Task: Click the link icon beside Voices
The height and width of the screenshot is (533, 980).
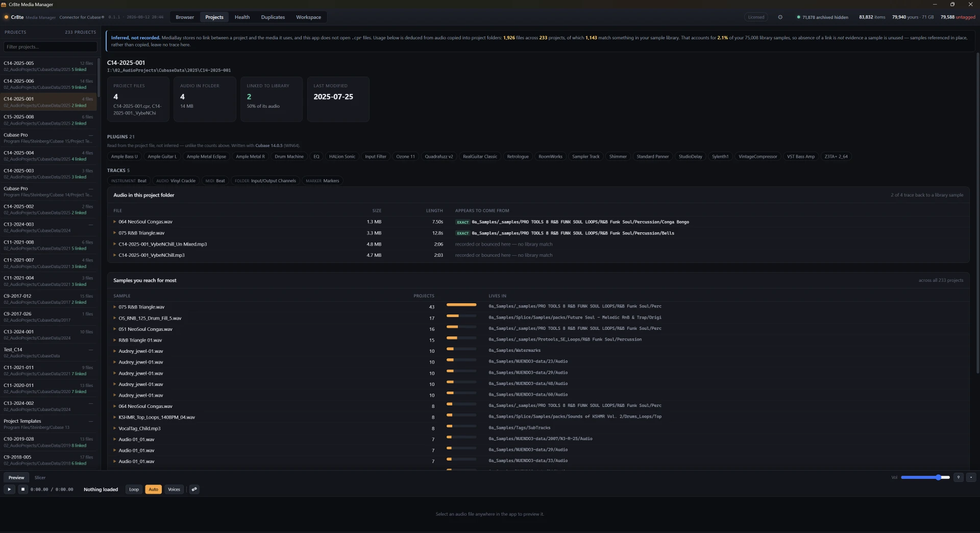Action: tap(194, 489)
